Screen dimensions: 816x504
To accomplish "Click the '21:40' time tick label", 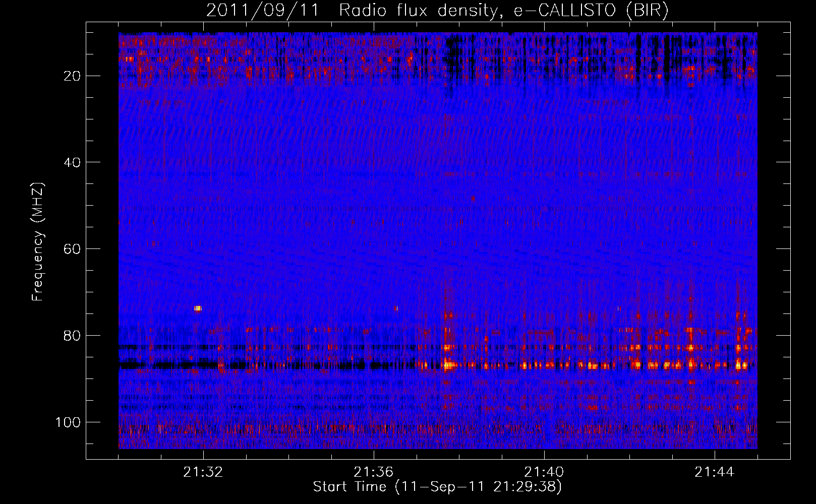I will [x=544, y=472].
